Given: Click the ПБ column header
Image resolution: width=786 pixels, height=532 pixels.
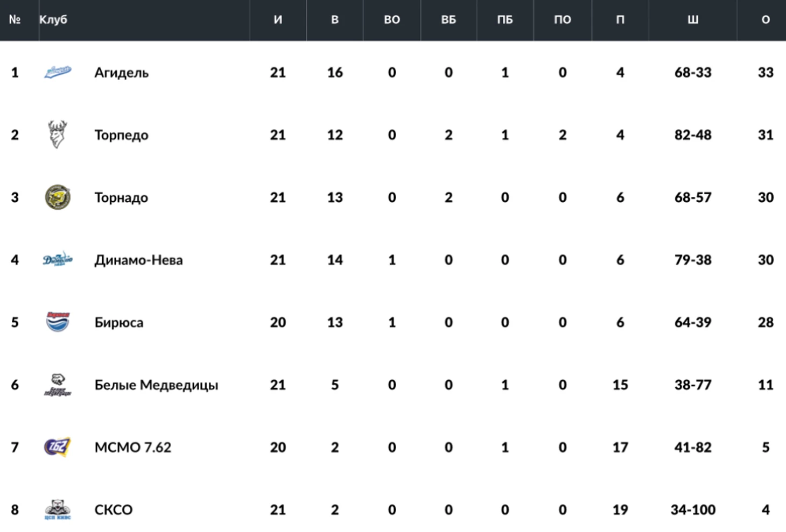Looking at the screenshot, I should (505, 20).
